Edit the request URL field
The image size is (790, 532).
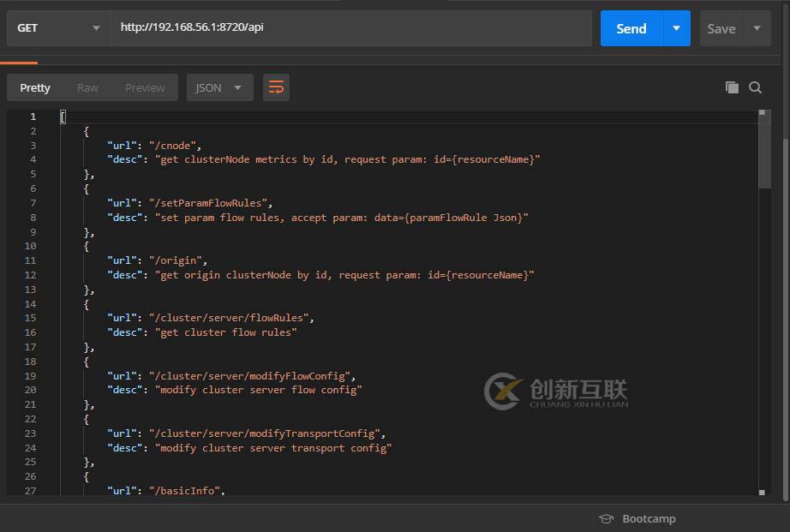[350, 28]
